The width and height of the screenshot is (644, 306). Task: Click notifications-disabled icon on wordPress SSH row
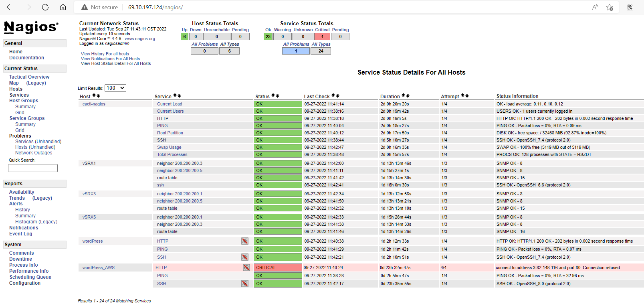(245, 257)
